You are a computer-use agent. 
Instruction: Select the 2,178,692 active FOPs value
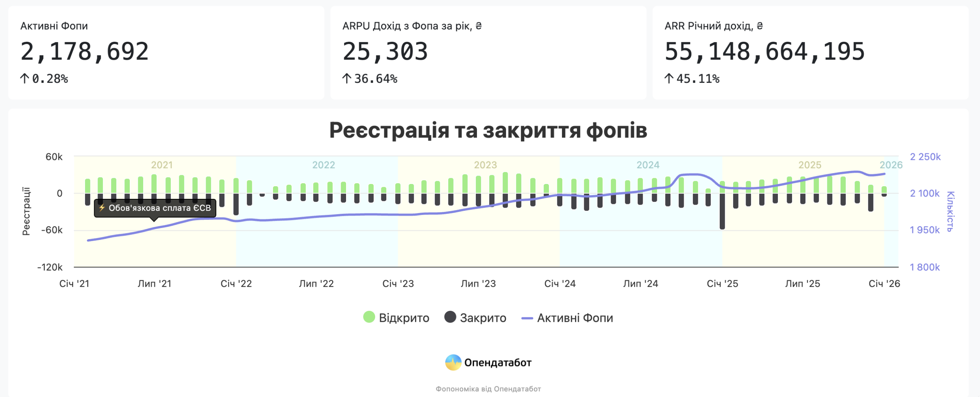(85, 52)
